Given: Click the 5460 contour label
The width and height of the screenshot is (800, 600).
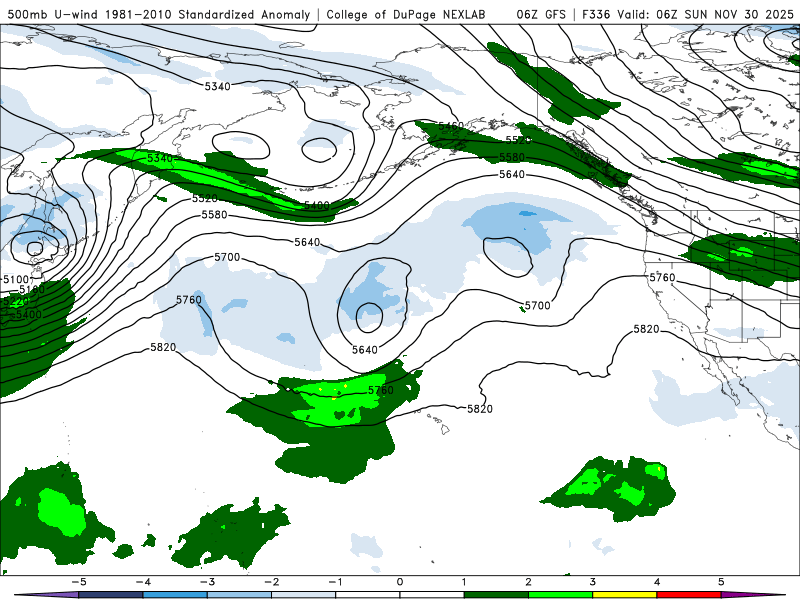Looking at the screenshot, I should pyautogui.click(x=451, y=126).
